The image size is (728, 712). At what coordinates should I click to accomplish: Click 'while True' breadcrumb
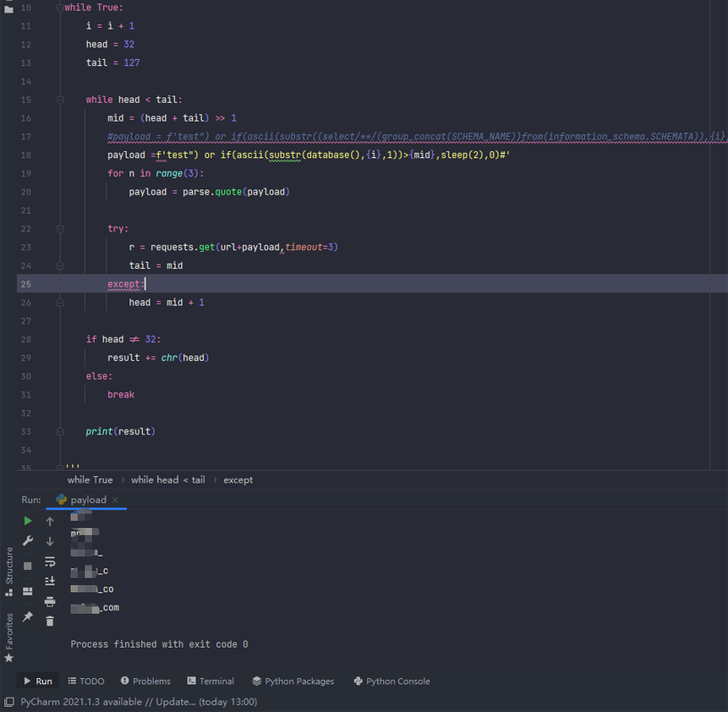tap(90, 480)
